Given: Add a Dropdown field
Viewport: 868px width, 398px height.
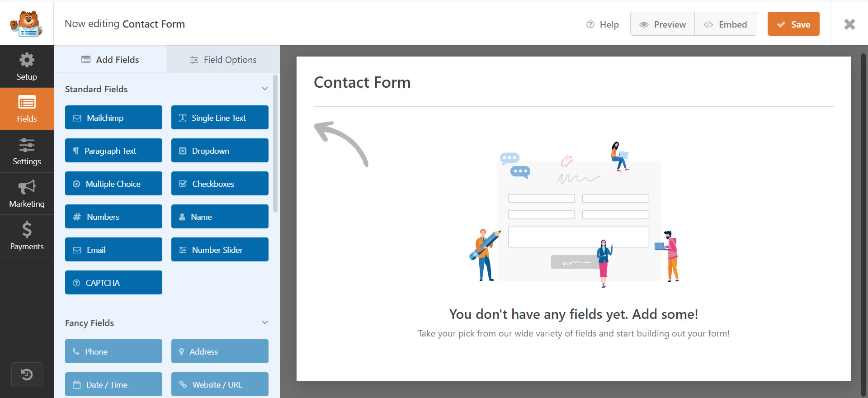Looking at the screenshot, I should click(x=220, y=151).
